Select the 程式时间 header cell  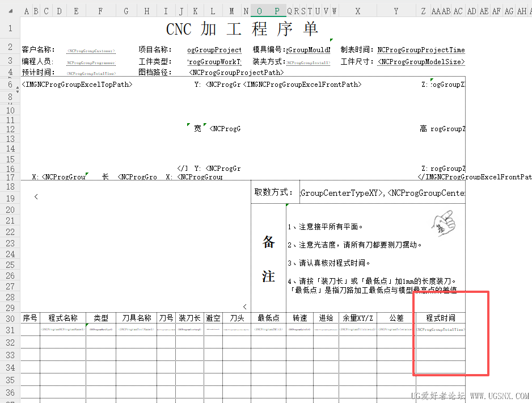click(440, 318)
